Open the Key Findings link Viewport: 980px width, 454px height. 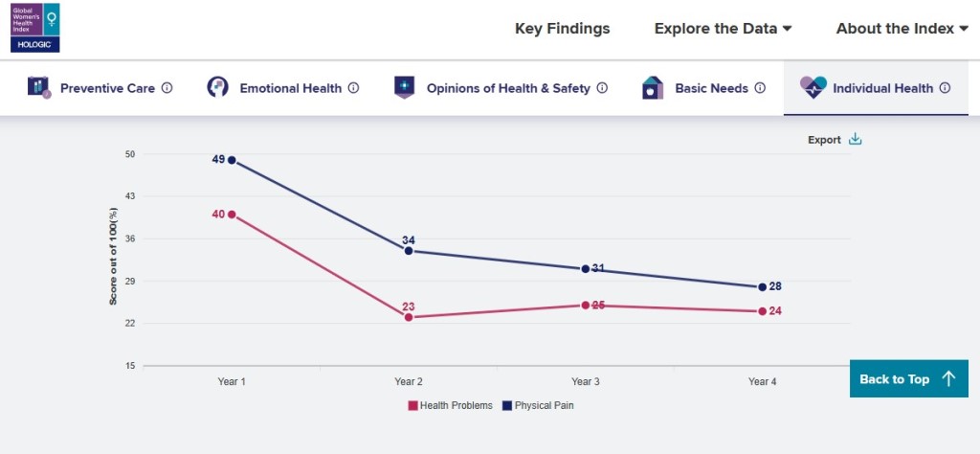[x=562, y=29]
